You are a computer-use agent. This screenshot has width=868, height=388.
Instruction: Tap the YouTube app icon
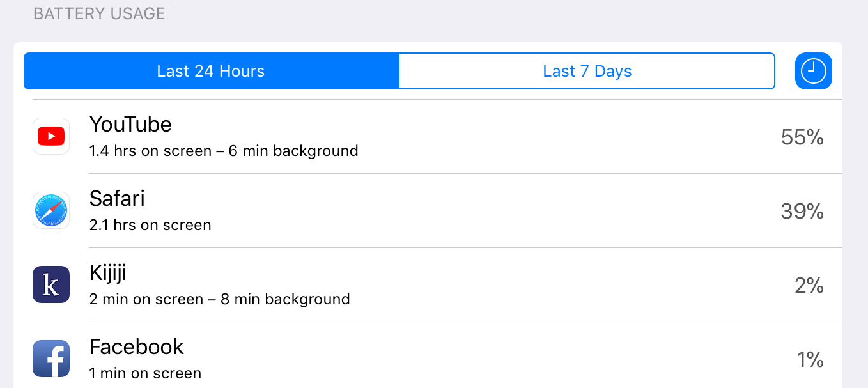click(51, 136)
